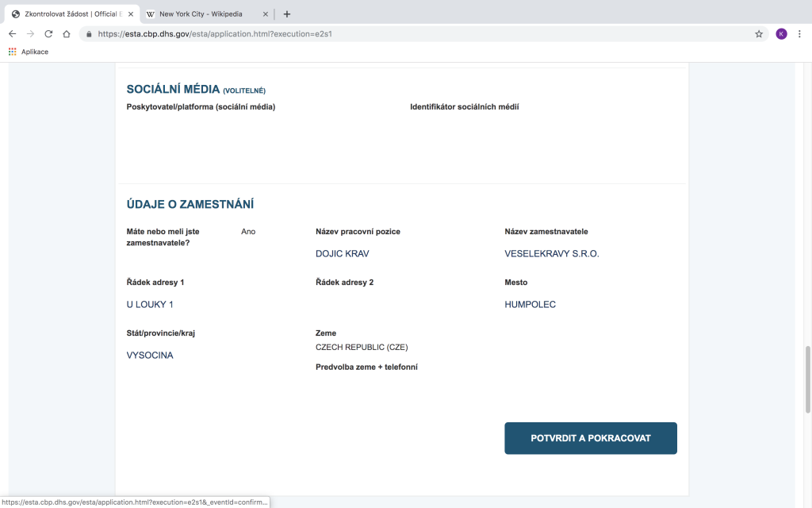Click the browser forward arrow
This screenshot has height=508, width=812.
(30, 34)
